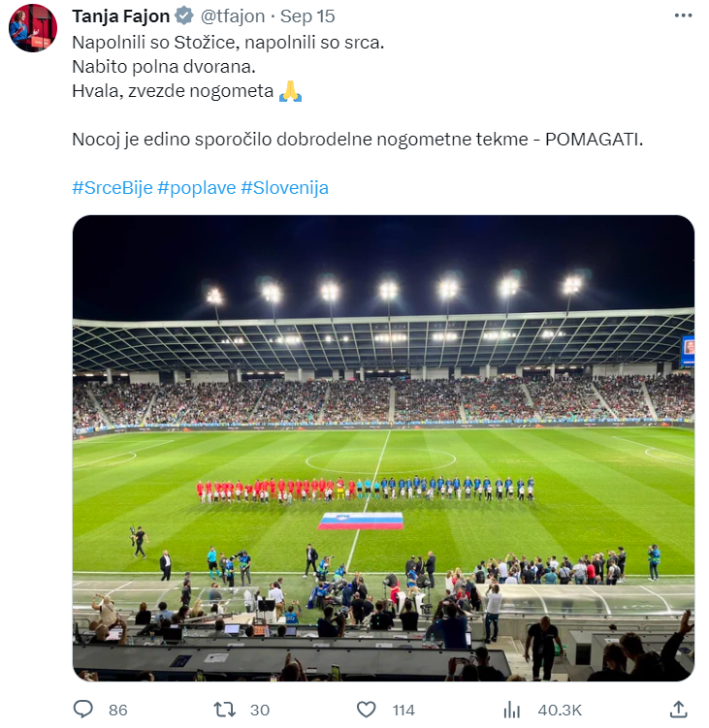Viewport: 709px width, 728px height.
Task: Click the 114 likes count
Action: point(403,711)
